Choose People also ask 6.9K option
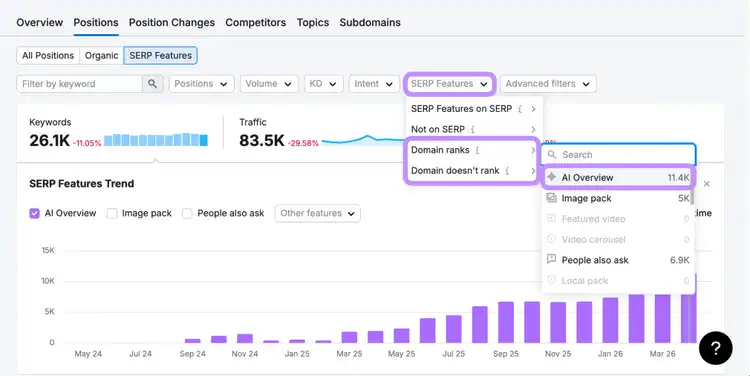Screen dimensions: 750x376 (x=618, y=260)
